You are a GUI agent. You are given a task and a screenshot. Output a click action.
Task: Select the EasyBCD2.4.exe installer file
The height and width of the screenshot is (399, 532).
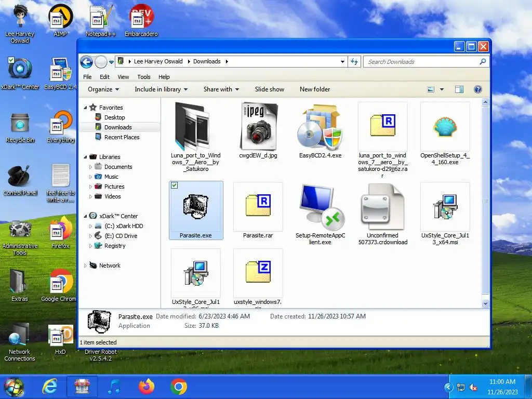[320, 127]
